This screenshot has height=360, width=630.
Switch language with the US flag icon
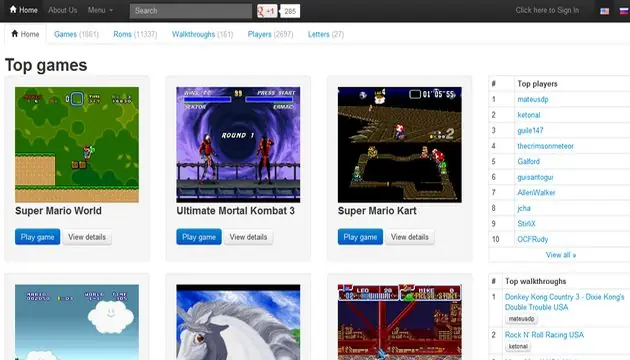[x=604, y=11]
